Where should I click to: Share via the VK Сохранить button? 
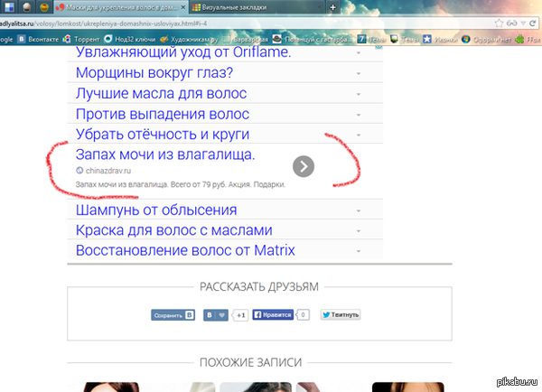tap(173, 315)
